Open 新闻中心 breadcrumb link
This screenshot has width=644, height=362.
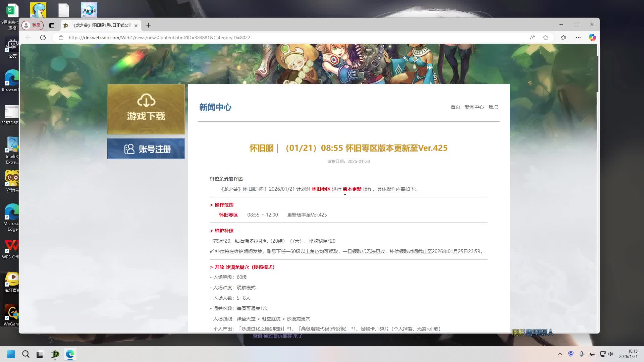474,107
